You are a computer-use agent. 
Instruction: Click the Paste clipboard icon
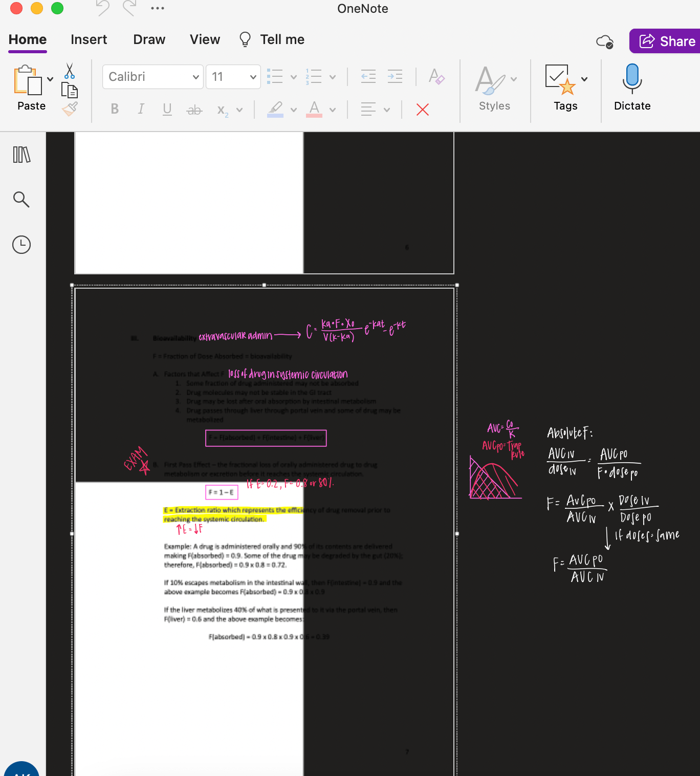(28, 80)
